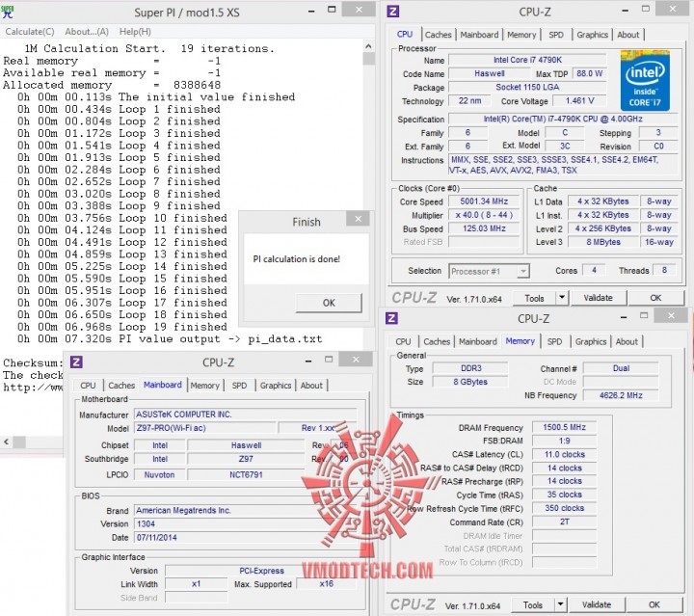
Task: Switch to SPD tab in top CPU-Z window
Action: [x=556, y=35]
